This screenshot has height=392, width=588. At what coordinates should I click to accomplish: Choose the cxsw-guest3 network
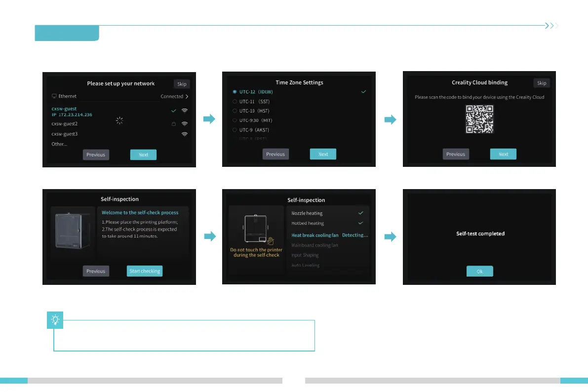click(65, 134)
